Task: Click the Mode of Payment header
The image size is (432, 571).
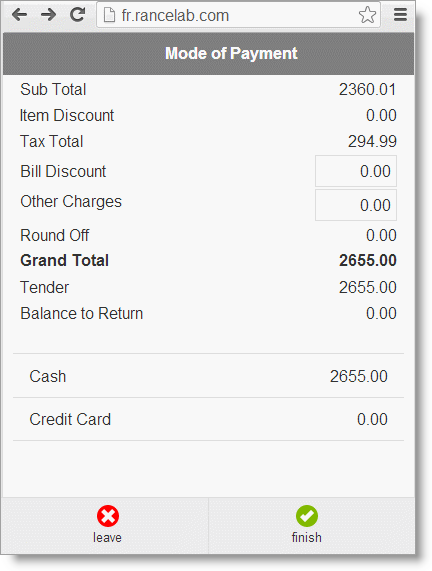Action: coord(231,54)
